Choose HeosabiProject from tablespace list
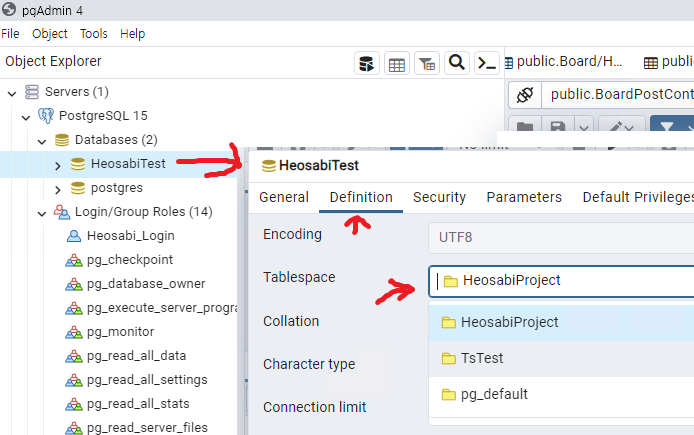694x435 pixels. coord(561,323)
